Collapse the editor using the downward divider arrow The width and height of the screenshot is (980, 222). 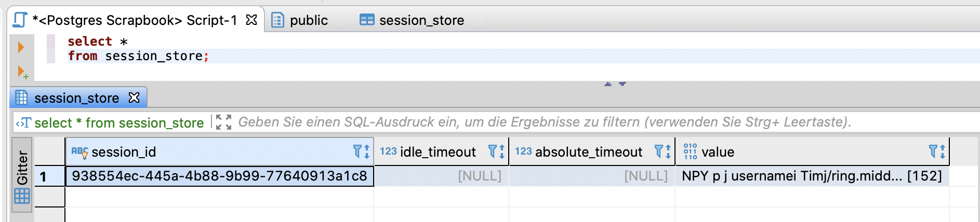pos(623,84)
